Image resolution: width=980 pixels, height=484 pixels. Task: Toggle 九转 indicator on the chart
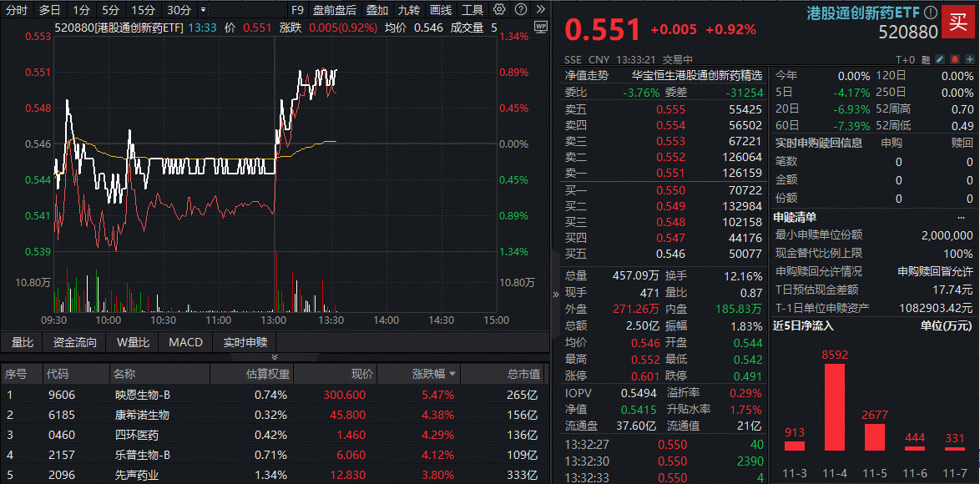(x=409, y=9)
